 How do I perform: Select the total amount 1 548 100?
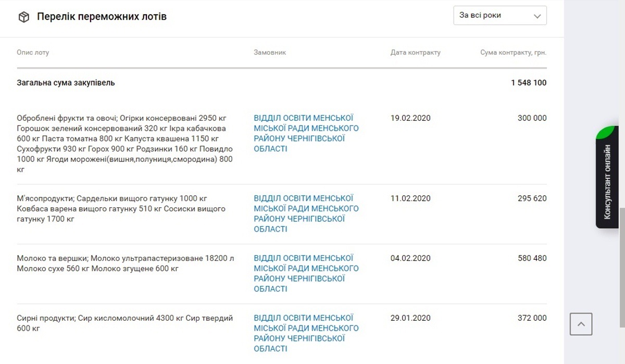[529, 83]
